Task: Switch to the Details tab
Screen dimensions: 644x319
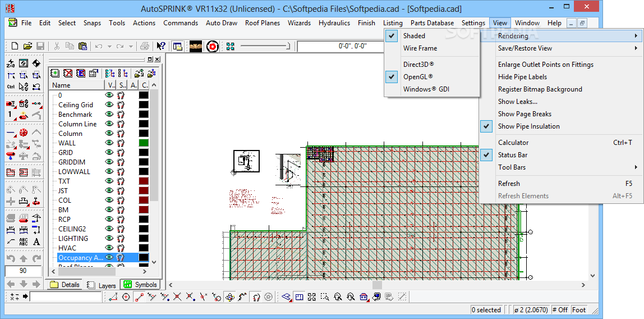Action: coord(65,285)
